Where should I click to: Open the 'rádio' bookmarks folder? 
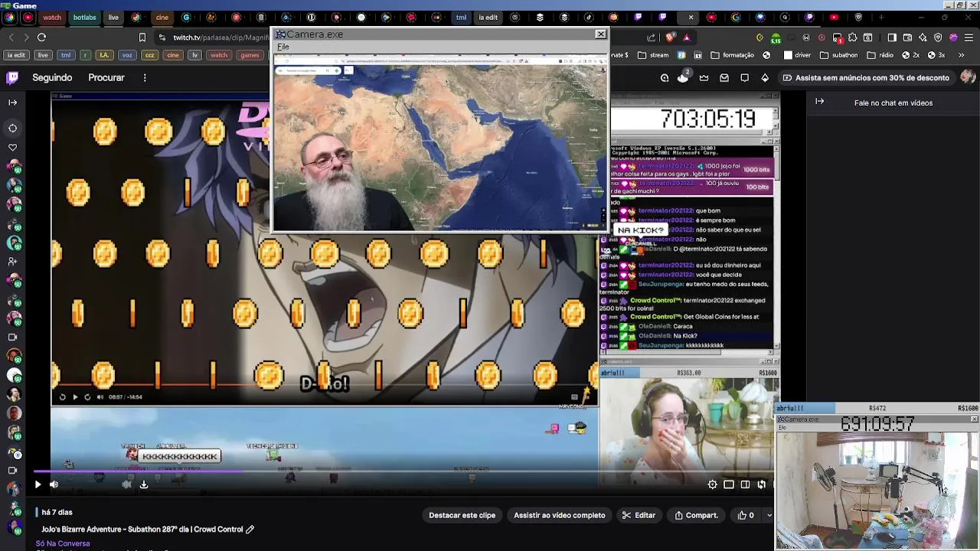pyautogui.click(x=880, y=55)
